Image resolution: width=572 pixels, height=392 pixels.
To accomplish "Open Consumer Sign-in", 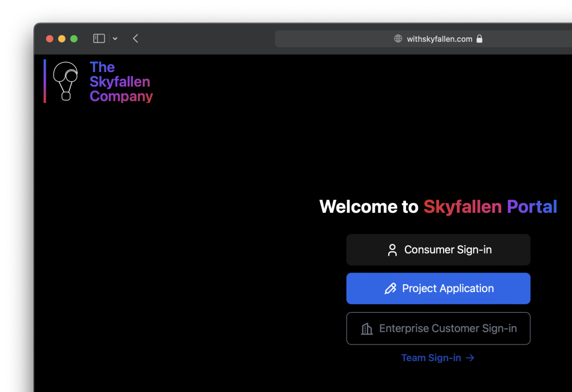I will (x=438, y=250).
